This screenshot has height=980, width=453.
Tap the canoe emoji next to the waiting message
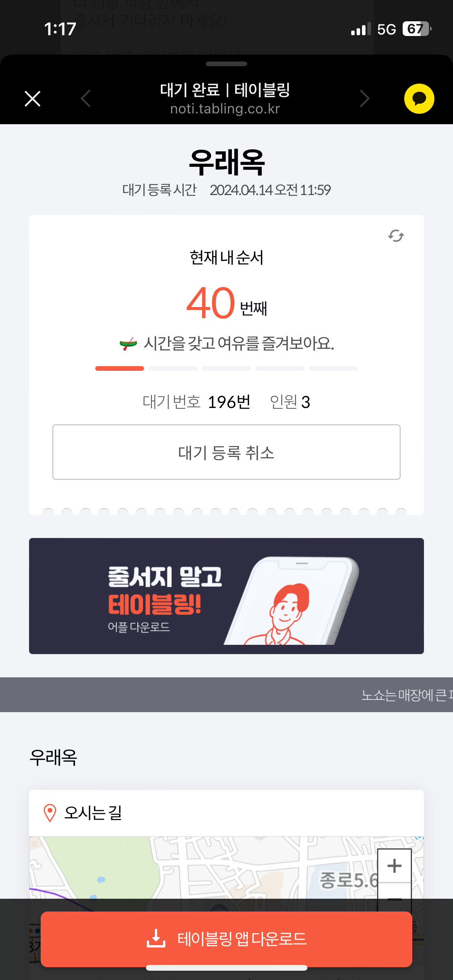pos(128,343)
